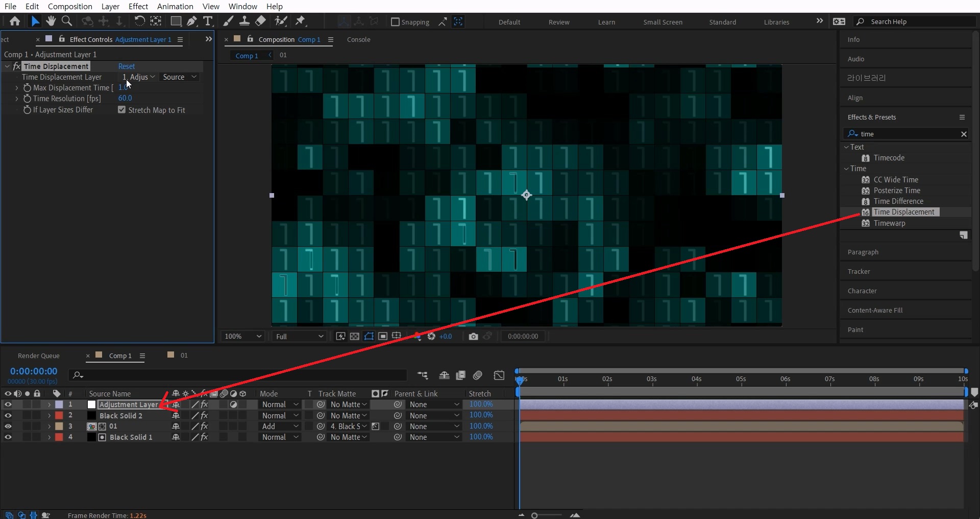This screenshot has width=980, height=519.
Task: Select the Selection arrow tool
Action: (x=35, y=21)
